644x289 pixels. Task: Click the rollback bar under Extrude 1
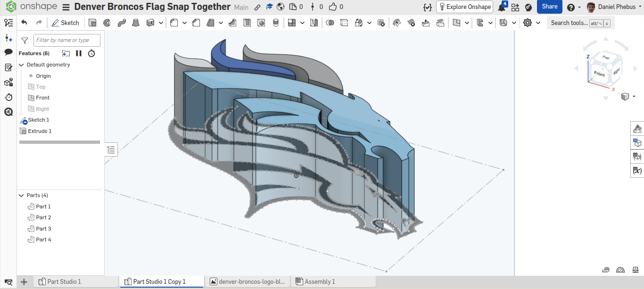(x=59, y=142)
